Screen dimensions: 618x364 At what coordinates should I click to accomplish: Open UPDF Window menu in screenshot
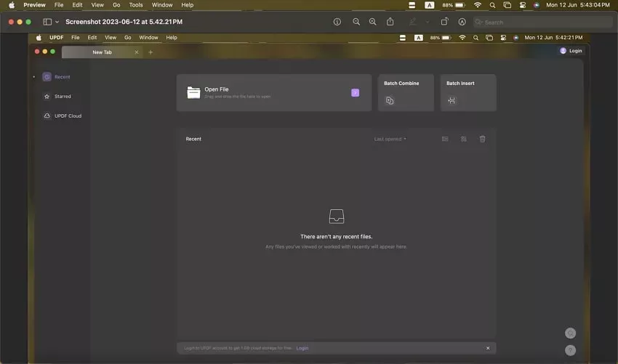tap(148, 38)
